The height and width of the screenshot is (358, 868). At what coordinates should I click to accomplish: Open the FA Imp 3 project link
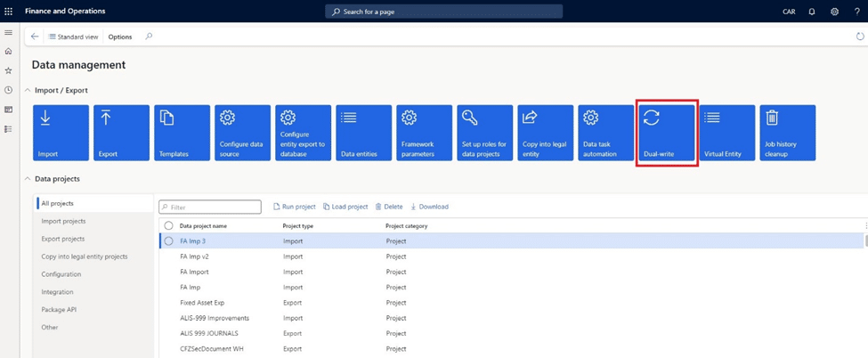[x=192, y=241]
